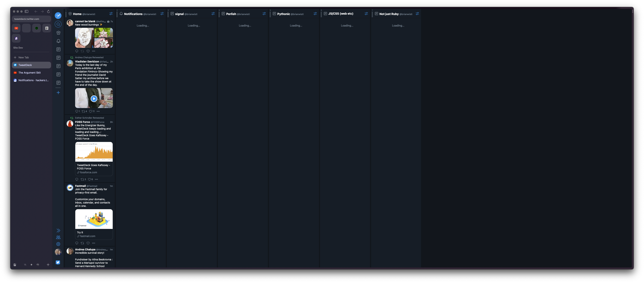Open the large oval wood burning image
This screenshot has width=644, height=283.
(85, 38)
